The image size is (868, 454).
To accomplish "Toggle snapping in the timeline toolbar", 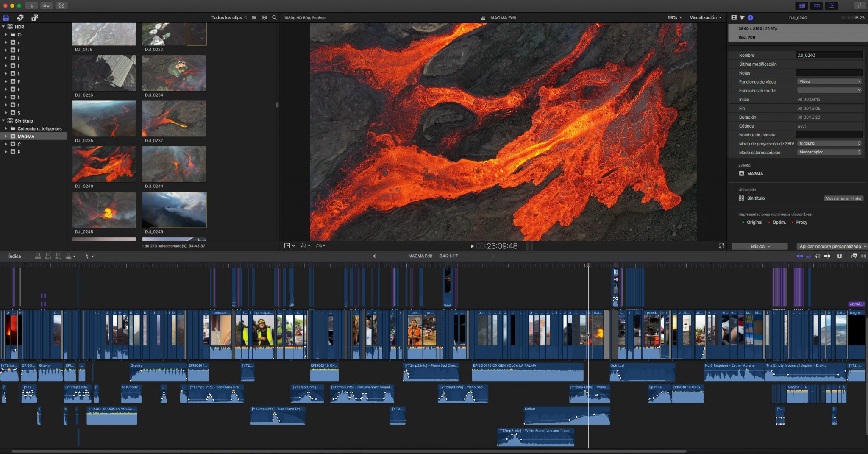I will tap(828, 256).
